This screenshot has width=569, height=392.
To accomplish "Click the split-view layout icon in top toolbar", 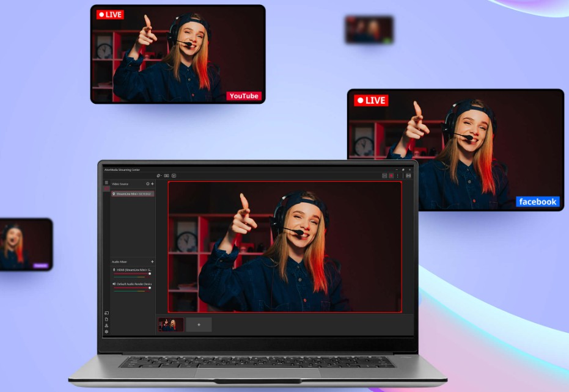I will [x=166, y=176].
